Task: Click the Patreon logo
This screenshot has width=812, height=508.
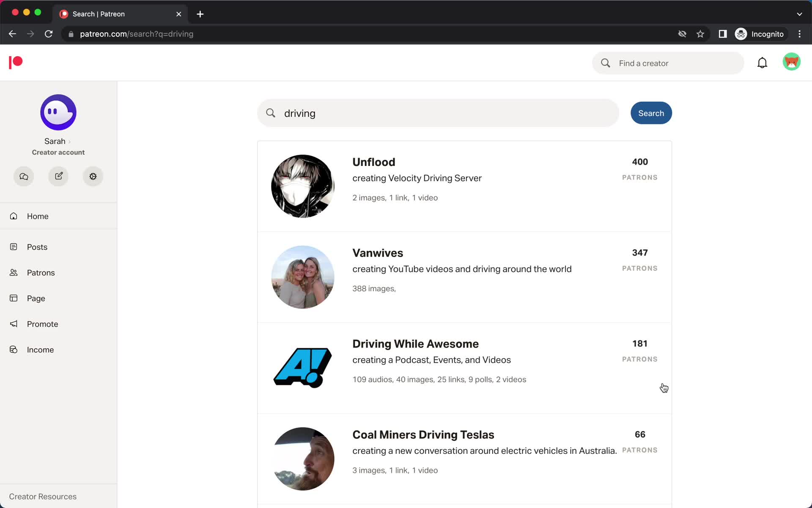Action: [16, 62]
